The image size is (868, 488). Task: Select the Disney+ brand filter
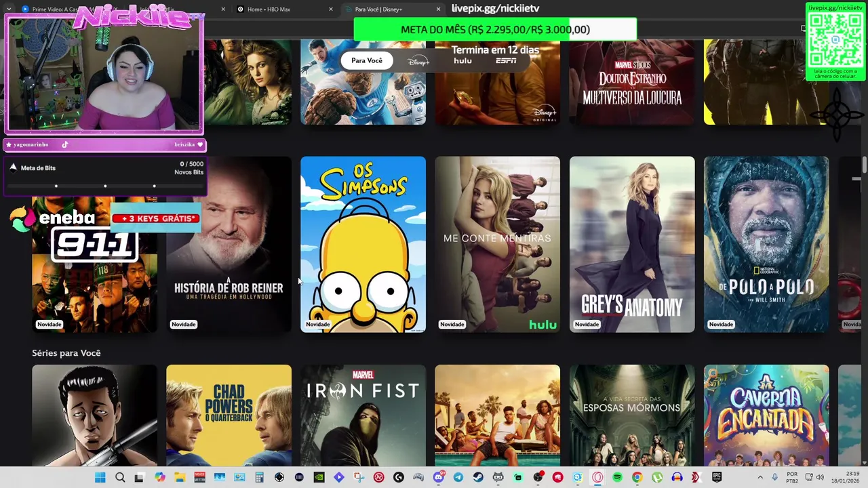point(418,61)
